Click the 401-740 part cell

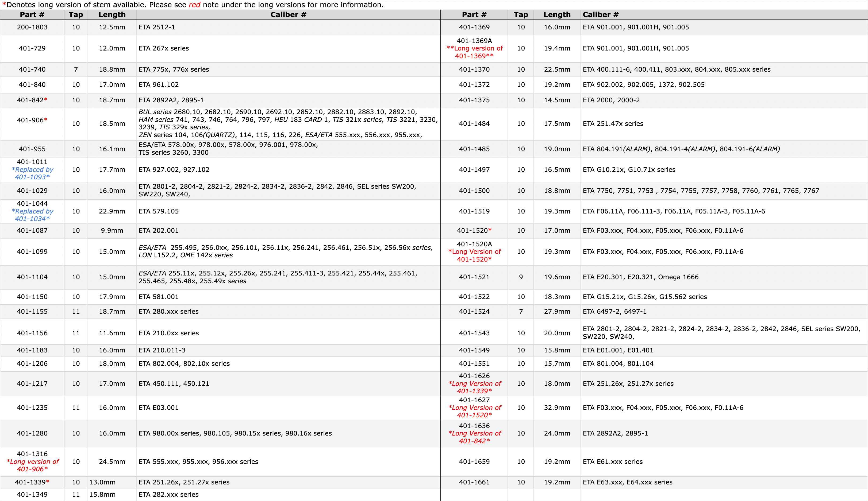[x=32, y=69]
